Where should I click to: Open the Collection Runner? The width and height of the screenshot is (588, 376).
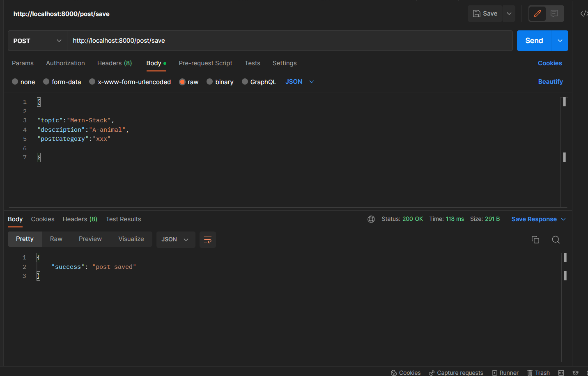click(505, 372)
